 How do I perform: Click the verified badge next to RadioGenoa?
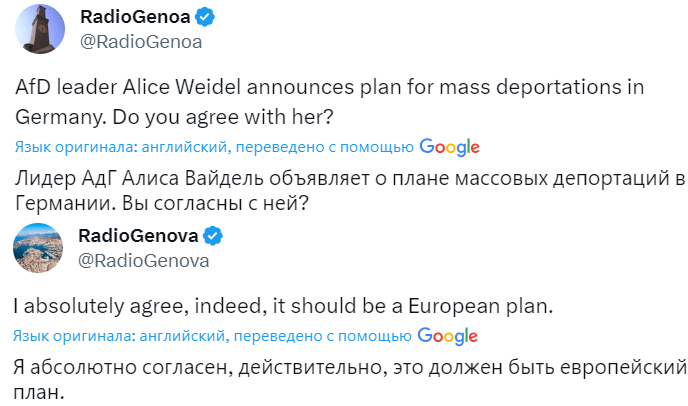point(204,17)
